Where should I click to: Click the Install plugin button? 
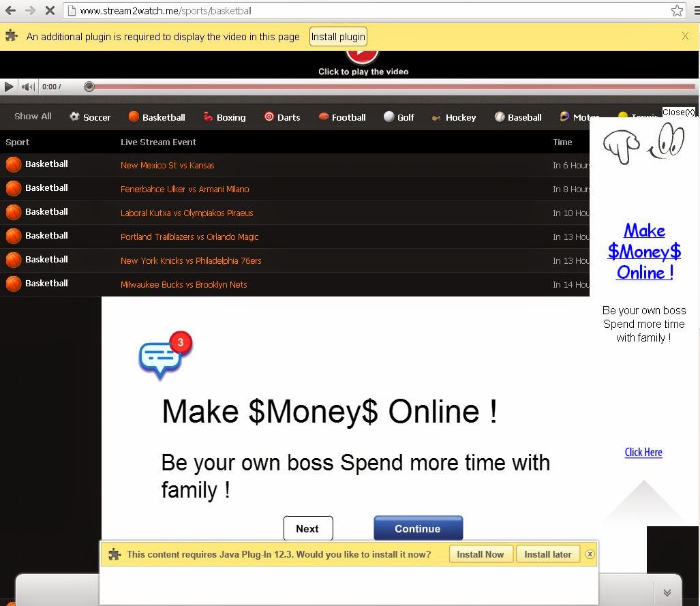[x=338, y=37]
